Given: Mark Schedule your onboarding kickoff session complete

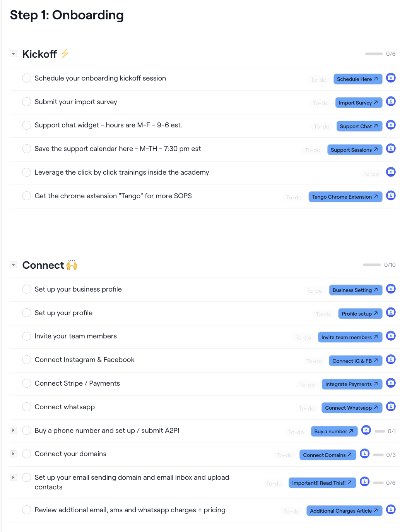Looking at the screenshot, I should pyautogui.click(x=27, y=78).
